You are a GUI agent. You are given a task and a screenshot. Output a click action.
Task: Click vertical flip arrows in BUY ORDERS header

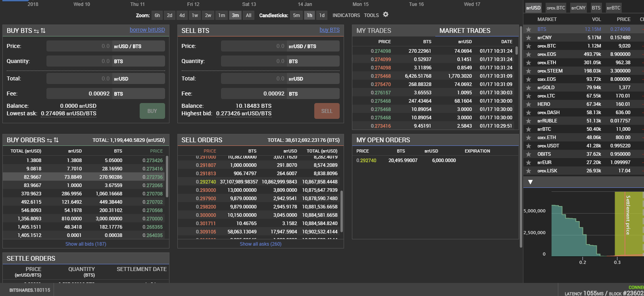(x=56, y=140)
